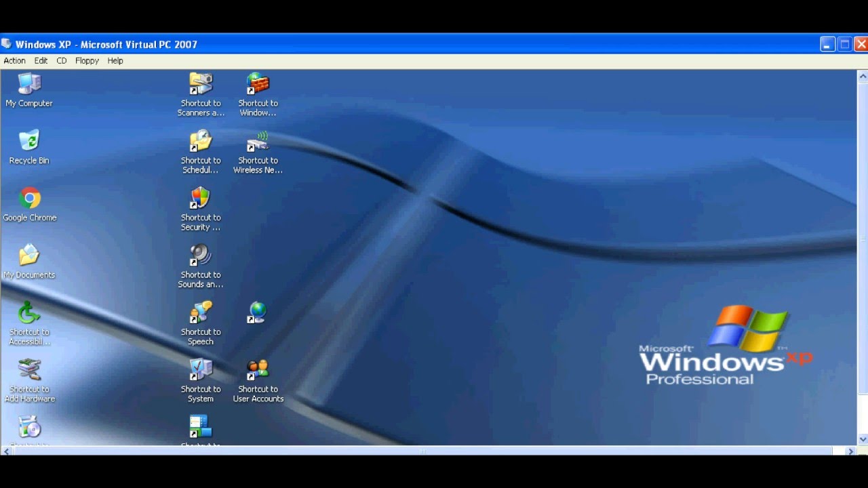Viewport: 868px width, 488px height.
Task: Select the Shortcut to Accessibility icon
Action: 29,323
